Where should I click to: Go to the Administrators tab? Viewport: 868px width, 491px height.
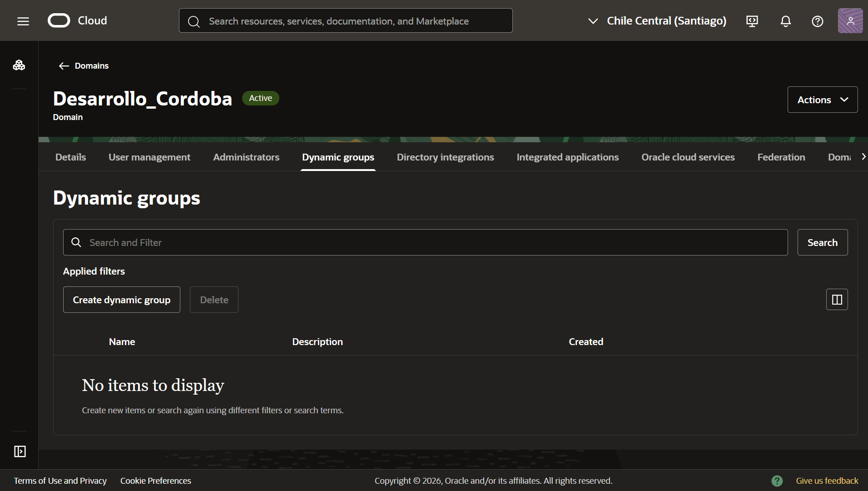tap(246, 157)
